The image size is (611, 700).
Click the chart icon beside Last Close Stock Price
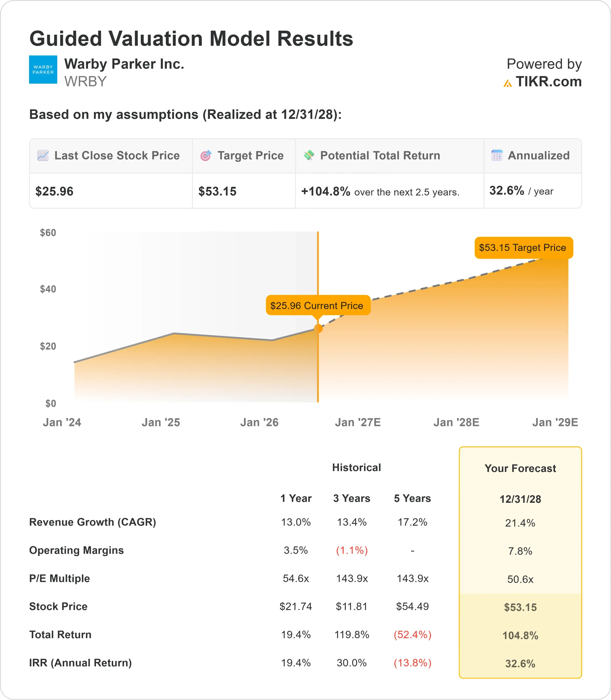tap(43, 155)
